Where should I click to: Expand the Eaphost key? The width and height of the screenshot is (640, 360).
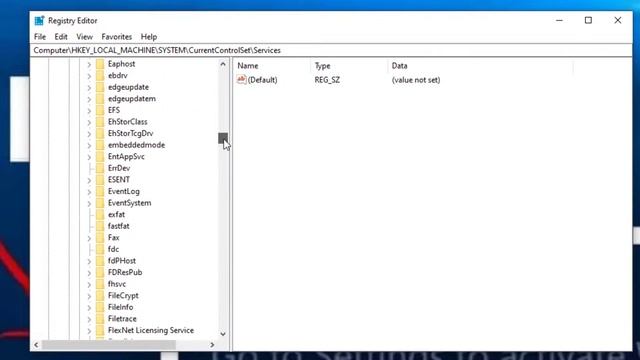[x=89, y=64]
